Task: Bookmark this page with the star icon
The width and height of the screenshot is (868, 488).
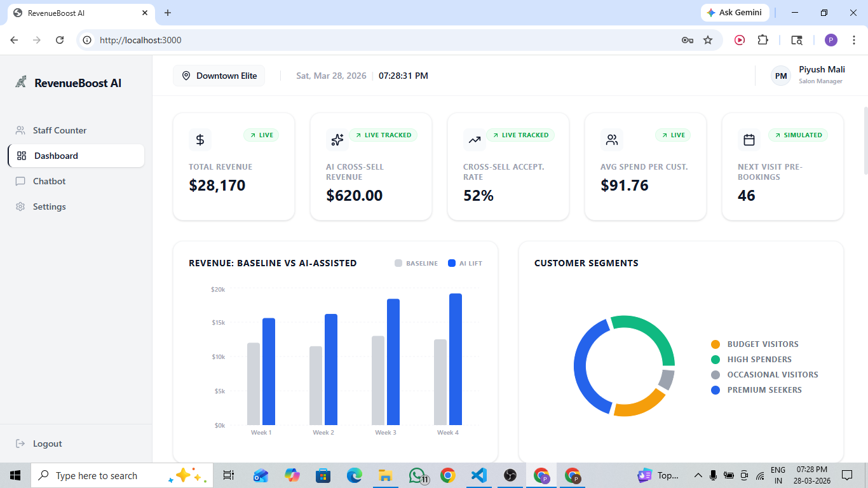Action: [708, 40]
